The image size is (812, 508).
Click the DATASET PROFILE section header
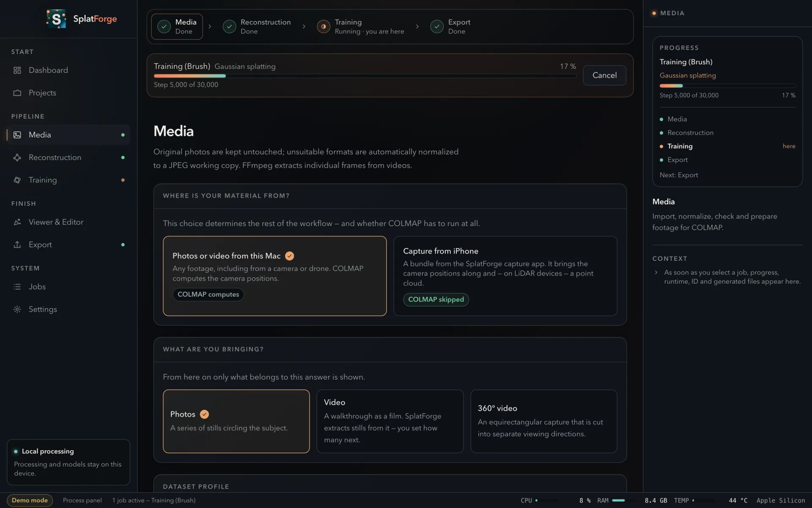pos(196,487)
